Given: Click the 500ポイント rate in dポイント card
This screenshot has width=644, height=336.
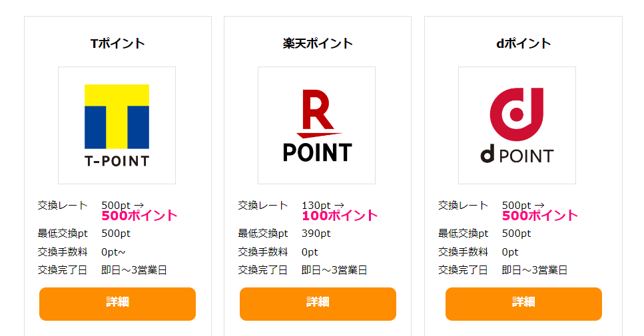Looking at the screenshot, I should (539, 216).
